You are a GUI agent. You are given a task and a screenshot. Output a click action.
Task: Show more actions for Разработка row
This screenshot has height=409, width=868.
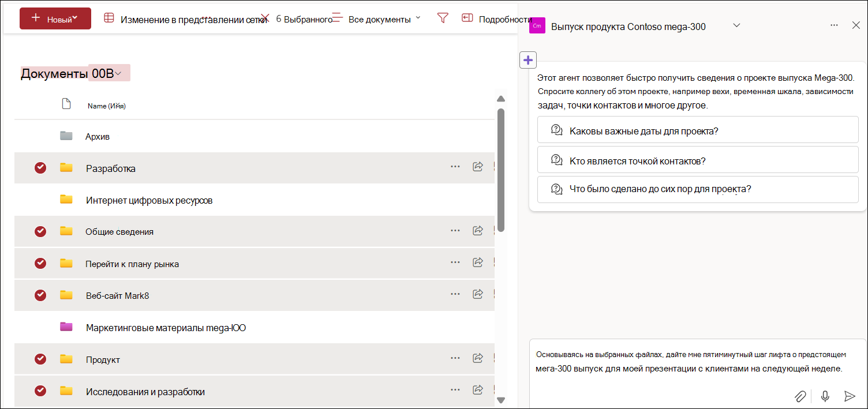tap(455, 167)
